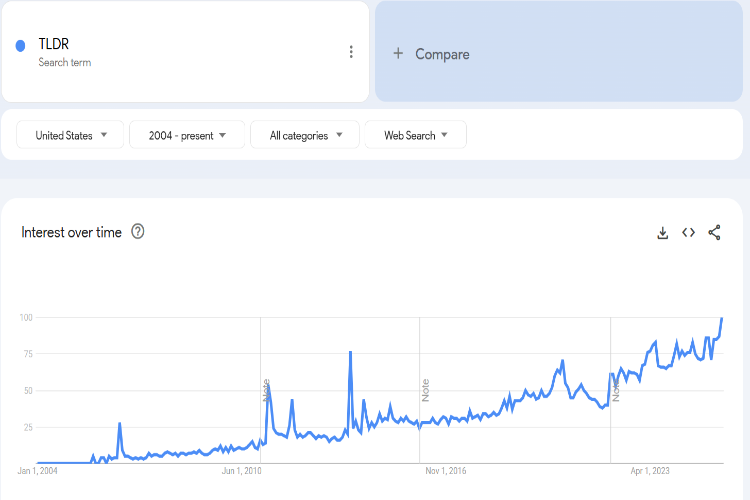Viewport: 750px width, 500px height.
Task: Share the Interest over time chart
Action: pos(714,233)
